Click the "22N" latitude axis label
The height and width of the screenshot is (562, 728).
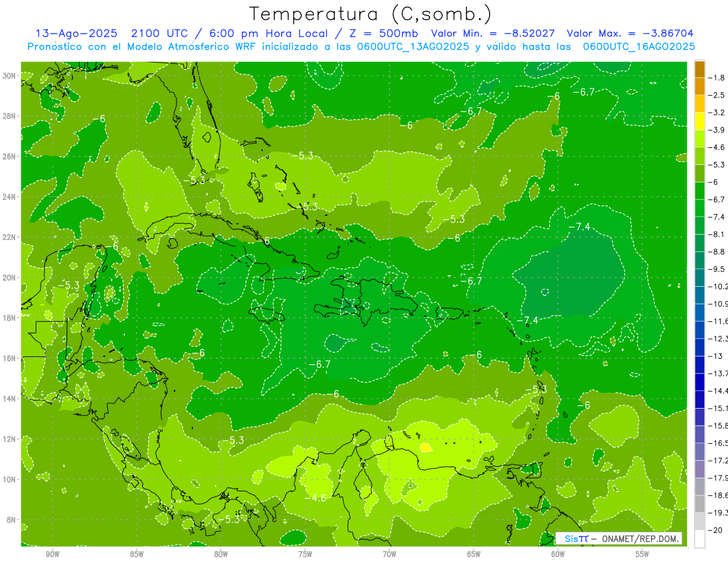coord(9,237)
